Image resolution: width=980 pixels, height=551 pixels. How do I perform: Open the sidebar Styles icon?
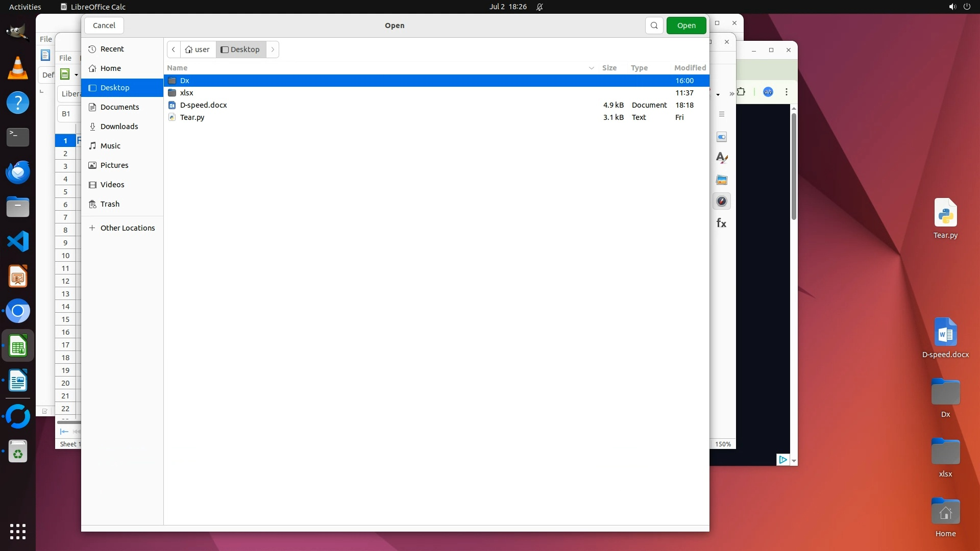pos(722,158)
